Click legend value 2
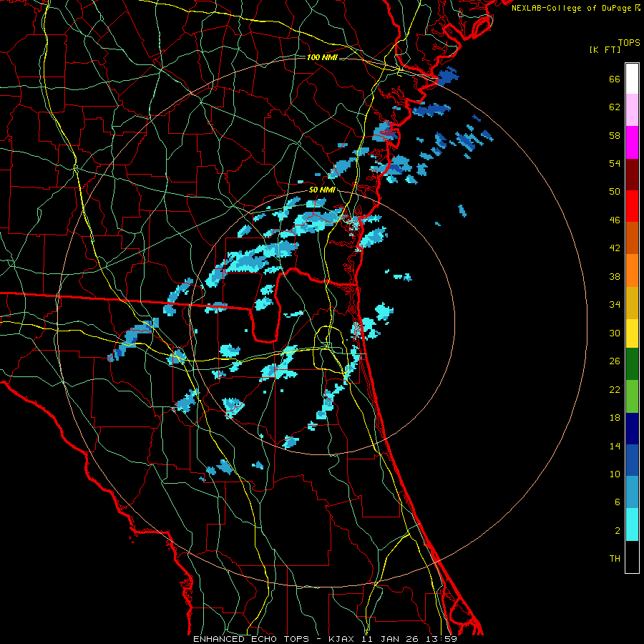The height and width of the screenshot is (644, 644). (618, 531)
